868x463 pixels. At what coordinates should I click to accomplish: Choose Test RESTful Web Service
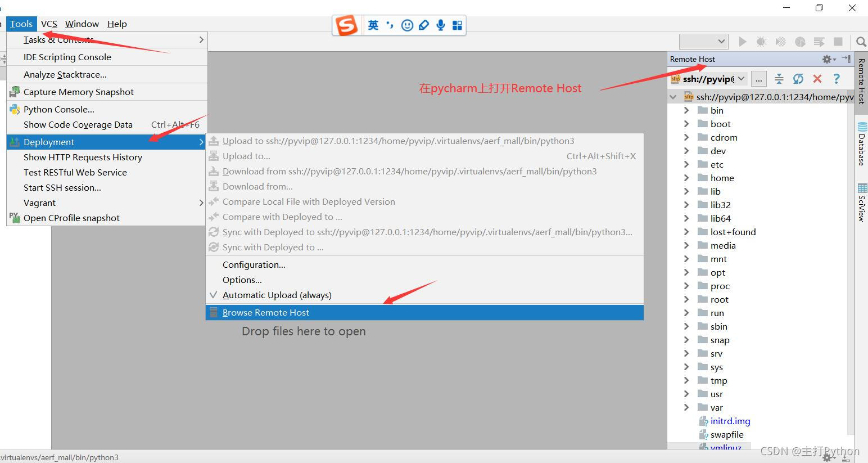pos(107,173)
